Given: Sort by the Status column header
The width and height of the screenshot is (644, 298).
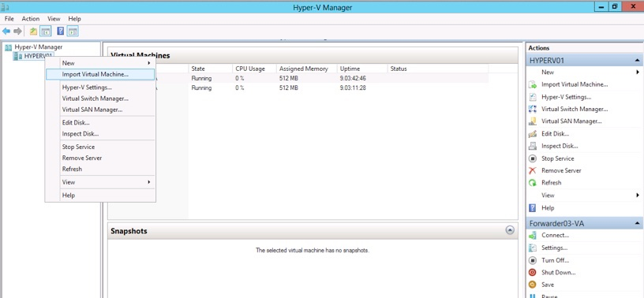Looking at the screenshot, I should (438, 69).
